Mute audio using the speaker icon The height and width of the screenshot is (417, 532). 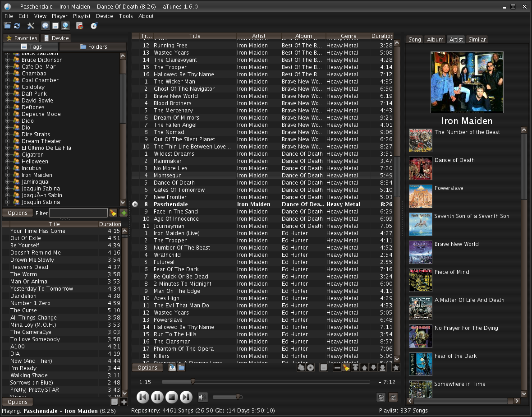(x=202, y=397)
